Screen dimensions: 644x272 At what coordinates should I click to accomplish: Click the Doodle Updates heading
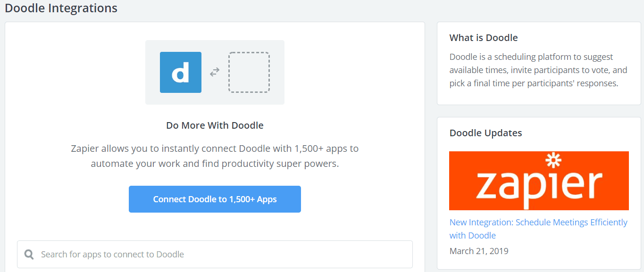(486, 133)
